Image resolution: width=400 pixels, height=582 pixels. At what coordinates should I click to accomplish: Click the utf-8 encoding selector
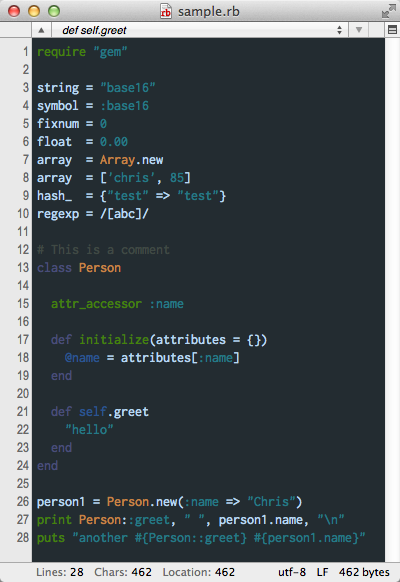292,572
